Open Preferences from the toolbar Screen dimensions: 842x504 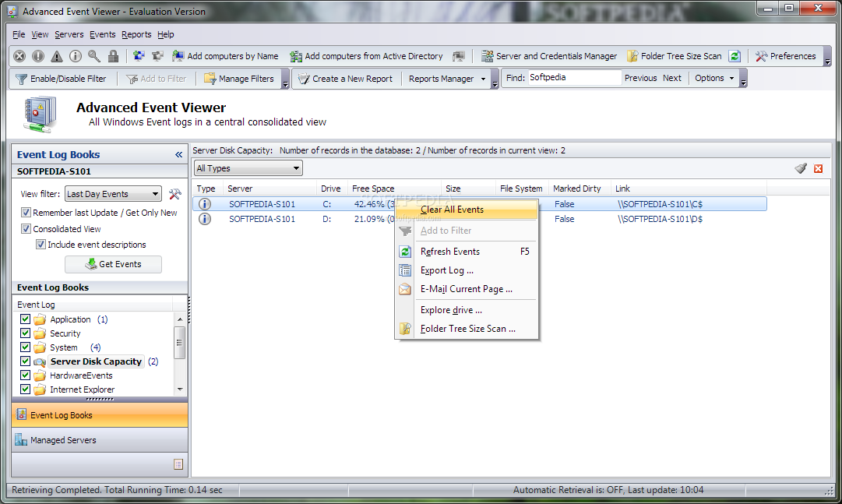click(x=786, y=56)
